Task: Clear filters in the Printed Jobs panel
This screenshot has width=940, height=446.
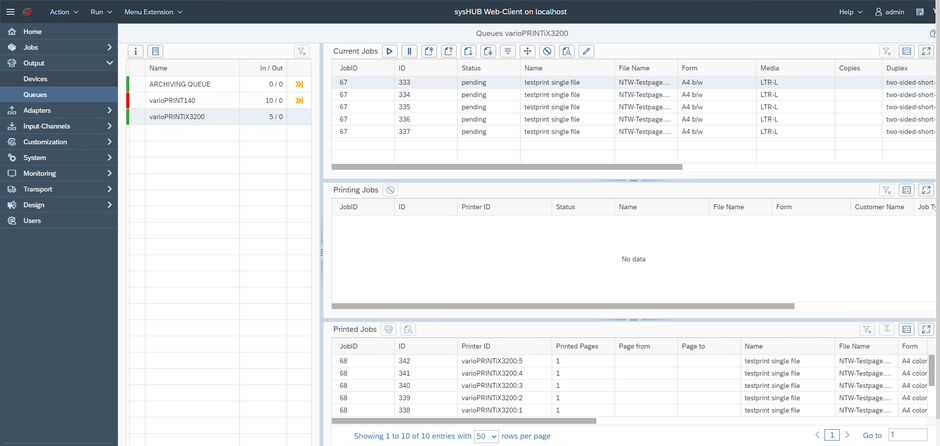Action: point(867,329)
